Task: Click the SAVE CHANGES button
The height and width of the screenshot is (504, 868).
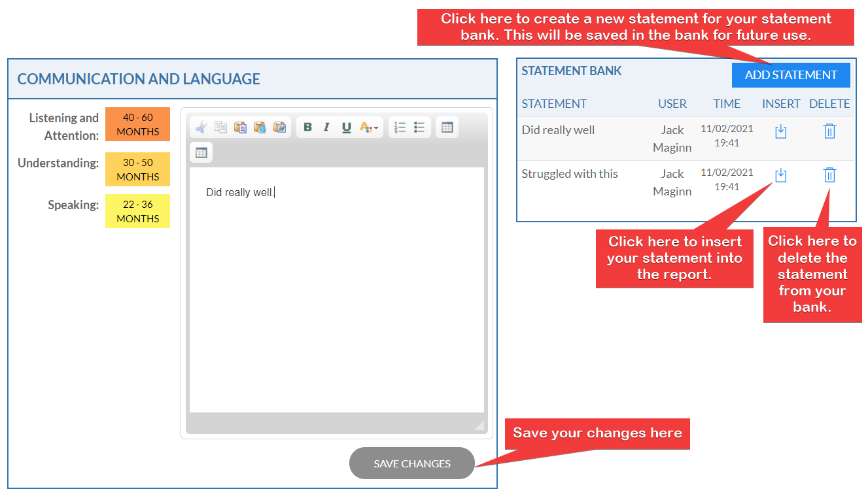Action: [412, 463]
